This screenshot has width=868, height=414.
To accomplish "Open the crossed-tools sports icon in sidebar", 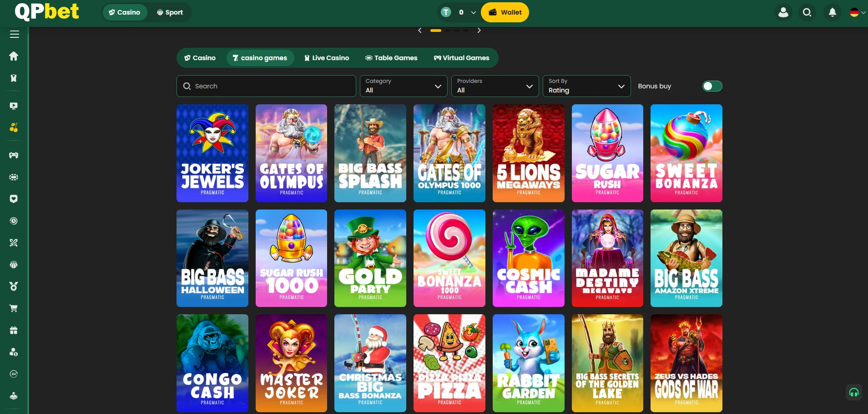I will tap(14, 243).
